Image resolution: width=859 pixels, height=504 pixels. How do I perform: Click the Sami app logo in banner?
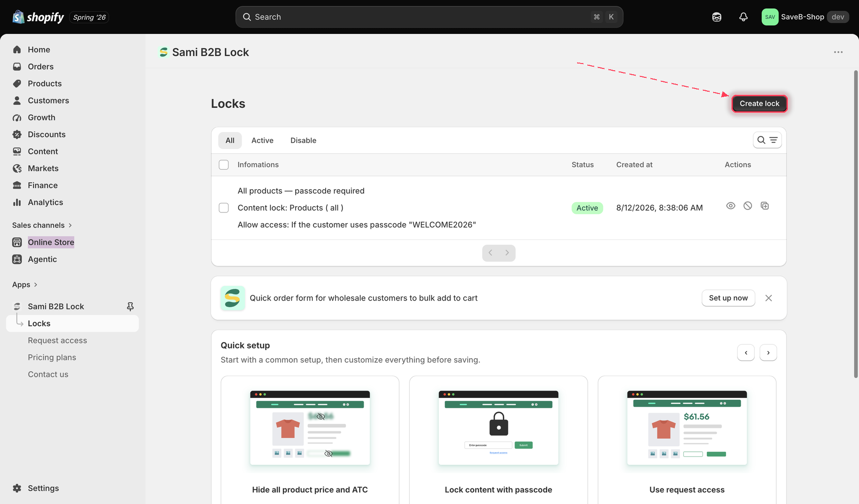point(233,298)
